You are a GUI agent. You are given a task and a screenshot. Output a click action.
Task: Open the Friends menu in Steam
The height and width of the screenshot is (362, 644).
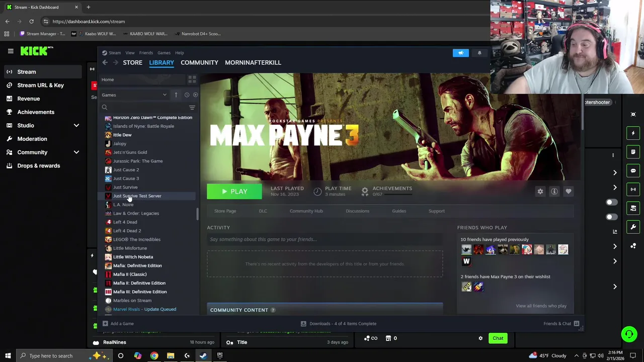pos(146,53)
